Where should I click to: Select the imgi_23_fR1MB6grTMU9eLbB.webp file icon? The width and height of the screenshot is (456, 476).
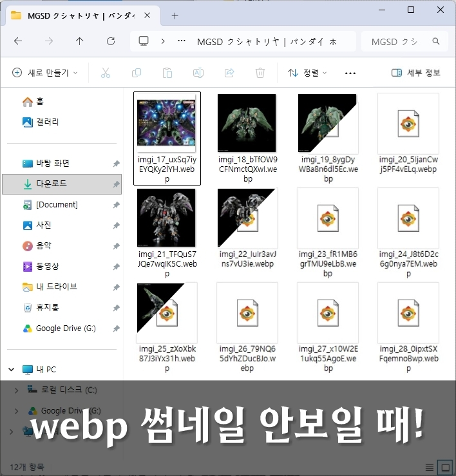click(328, 218)
